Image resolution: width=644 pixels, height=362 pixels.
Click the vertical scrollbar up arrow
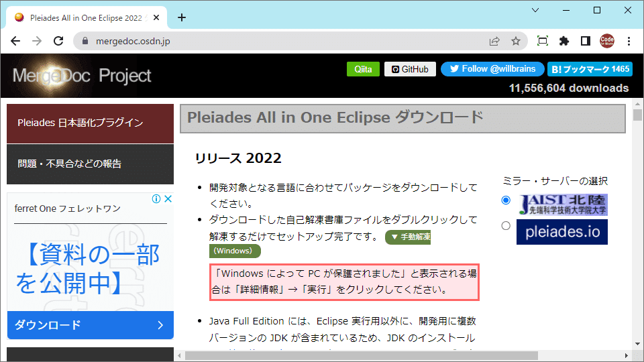(x=637, y=104)
